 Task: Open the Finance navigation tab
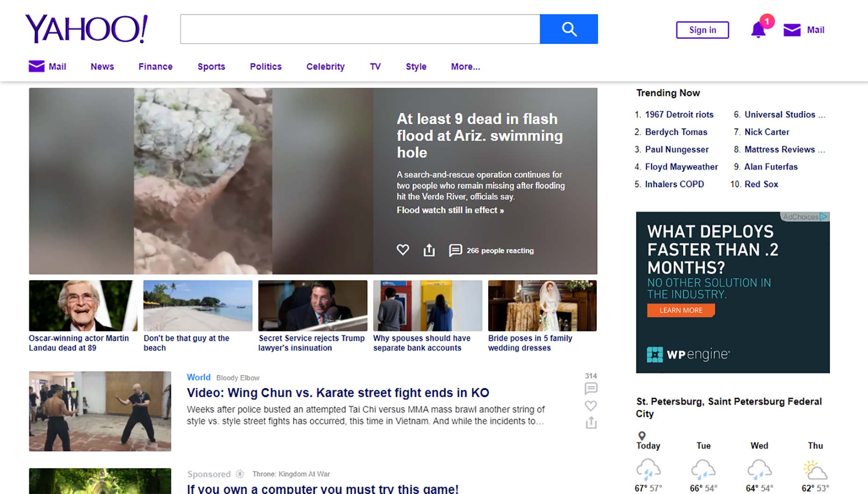point(155,66)
